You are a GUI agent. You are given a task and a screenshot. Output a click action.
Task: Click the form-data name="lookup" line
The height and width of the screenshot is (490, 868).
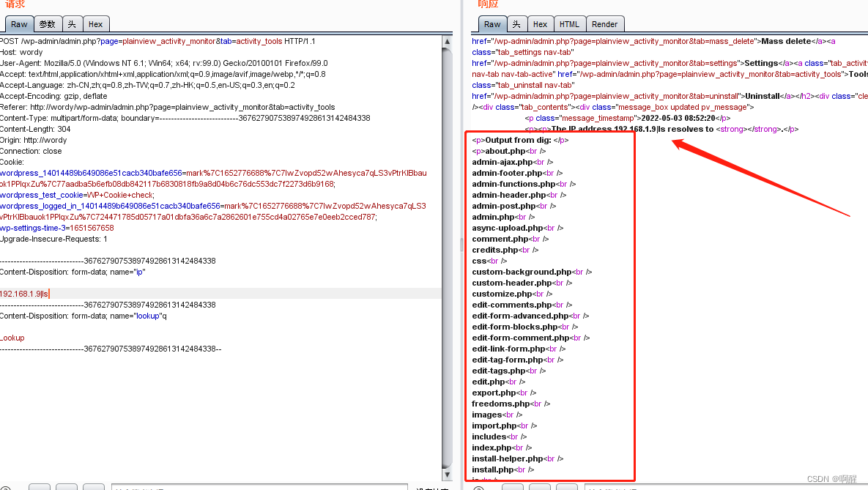click(84, 316)
